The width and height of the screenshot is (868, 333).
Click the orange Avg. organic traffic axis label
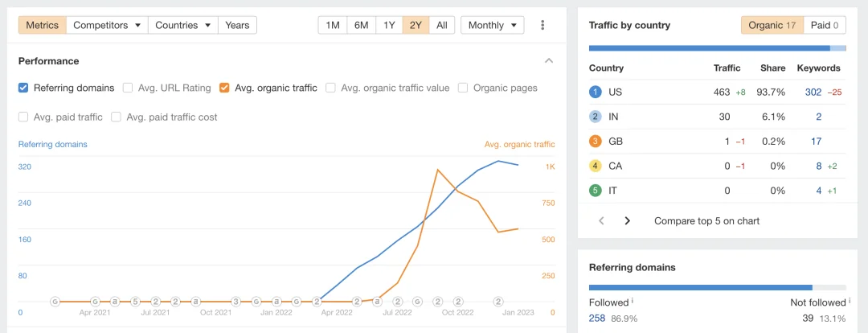coord(519,144)
